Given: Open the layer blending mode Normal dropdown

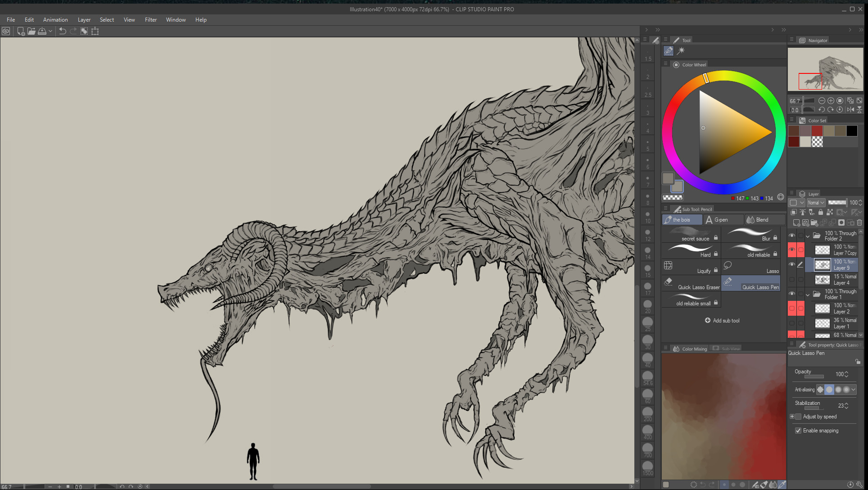Looking at the screenshot, I should pyautogui.click(x=816, y=203).
